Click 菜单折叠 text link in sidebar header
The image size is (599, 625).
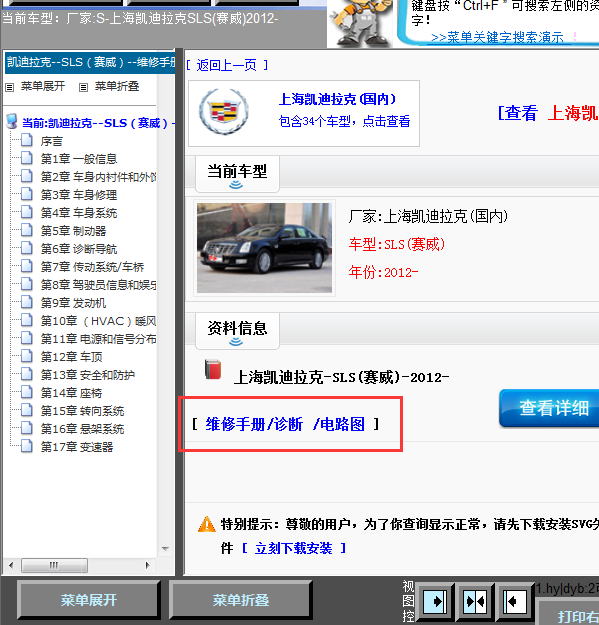tap(117, 86)
